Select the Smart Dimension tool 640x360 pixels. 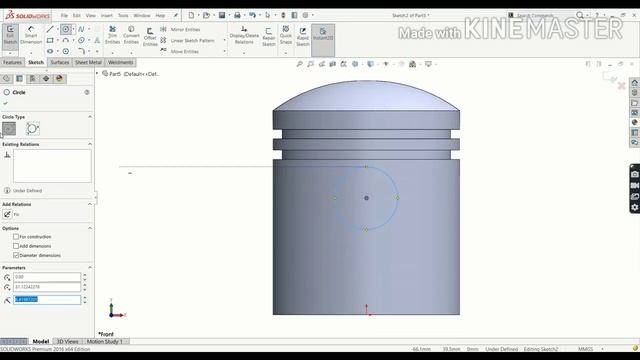pos(31,36)
